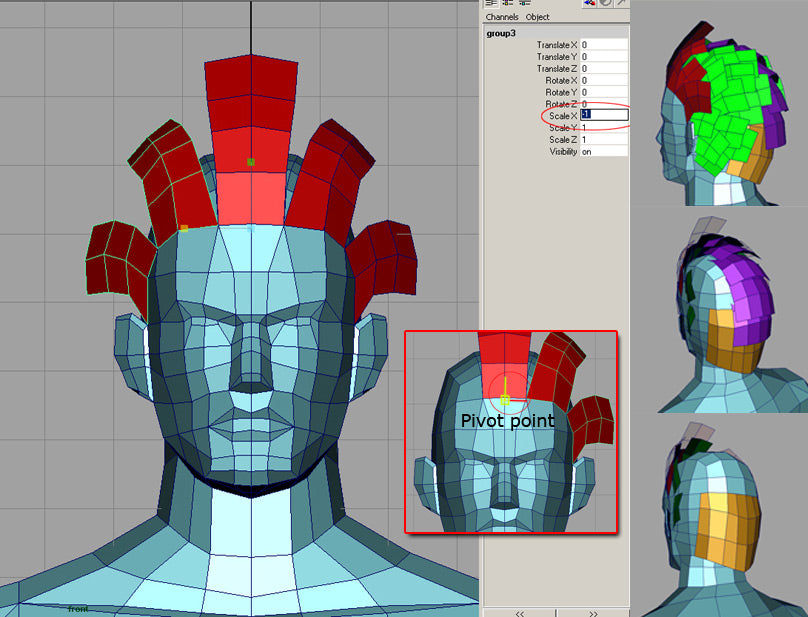
Task: Click the Scale X input field
Action: point(604,115)
